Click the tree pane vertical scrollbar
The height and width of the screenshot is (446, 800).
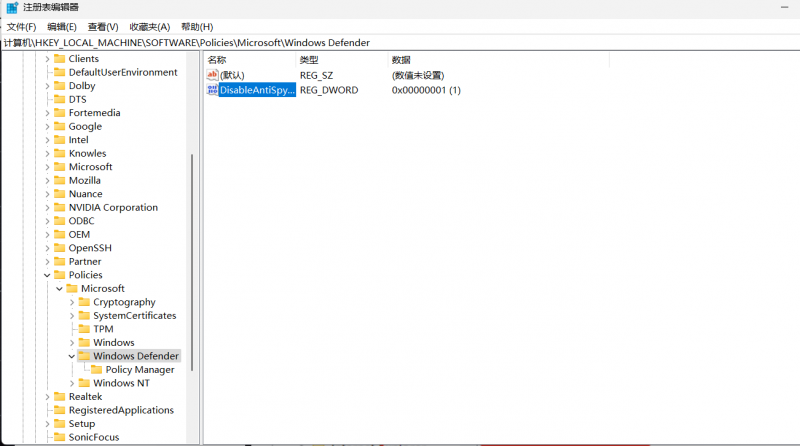pyautogui.click(x=193, y=260)
